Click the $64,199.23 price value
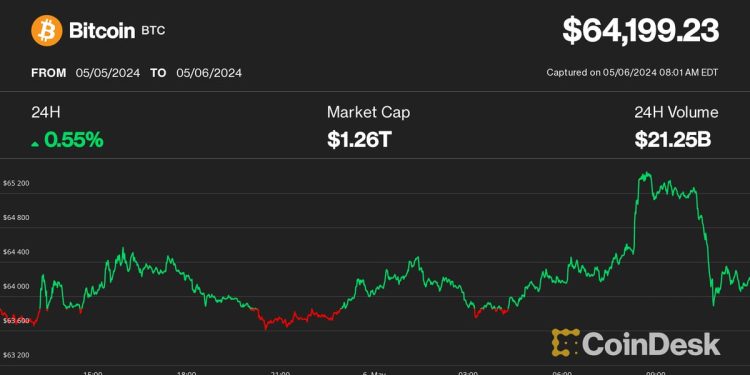The image size is (750, 375). coord(640,31)
